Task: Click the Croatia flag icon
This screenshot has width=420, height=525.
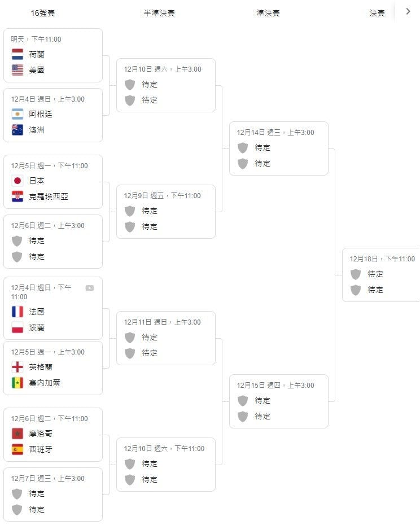Action: (x=17, y=196)
